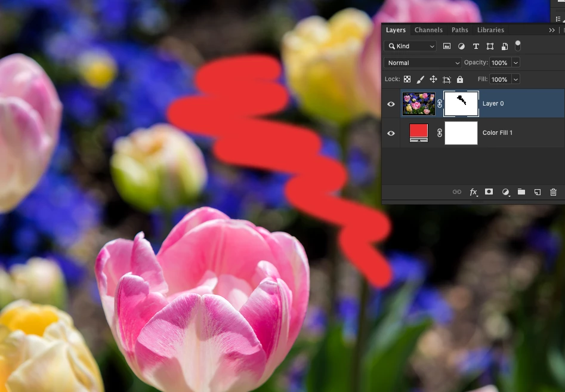Lock image pixels brush icon
The image size is (565, 392).
tap(420, 79)
